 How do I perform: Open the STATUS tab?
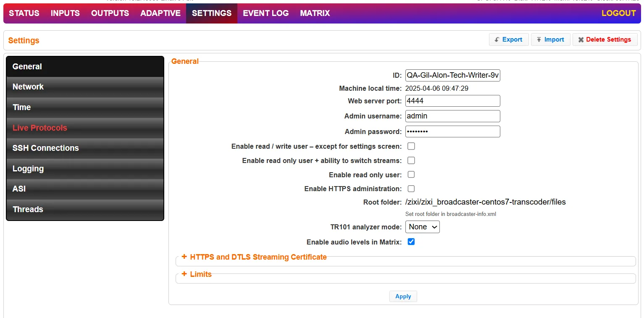pos(24,13)
